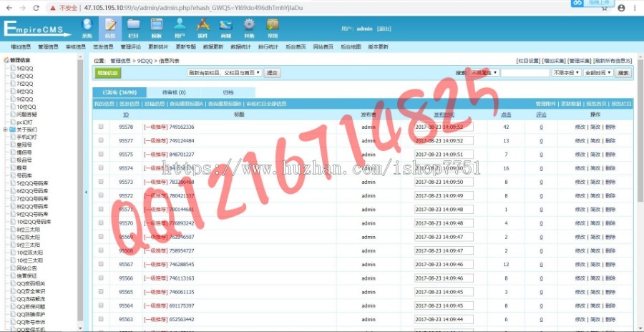Viewport: 644px width, 332px height.
Task: Click the green 增加信息 button
Action: pyautogui.click(x=108, y=73)
